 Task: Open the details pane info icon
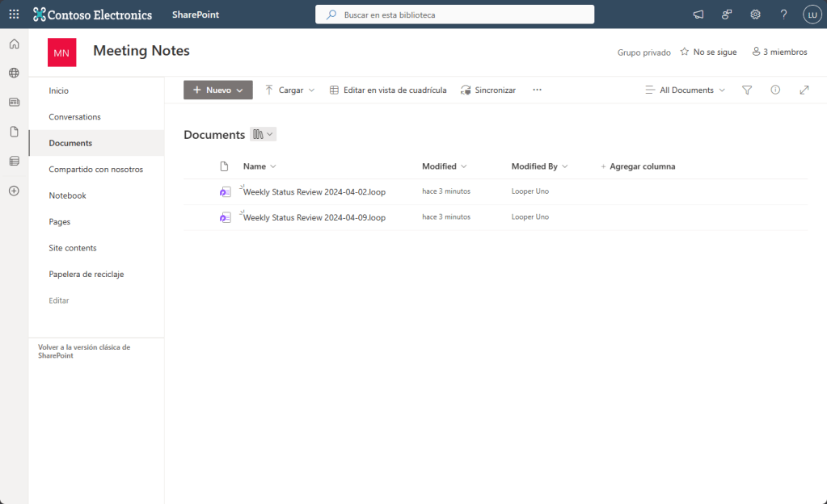(x=775, y=90)
